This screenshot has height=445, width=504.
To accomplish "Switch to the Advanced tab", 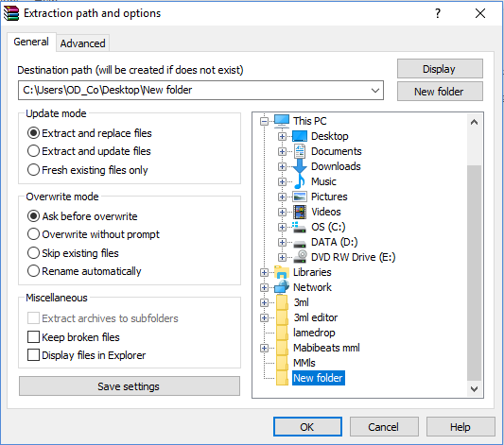I will pos(82,43).
